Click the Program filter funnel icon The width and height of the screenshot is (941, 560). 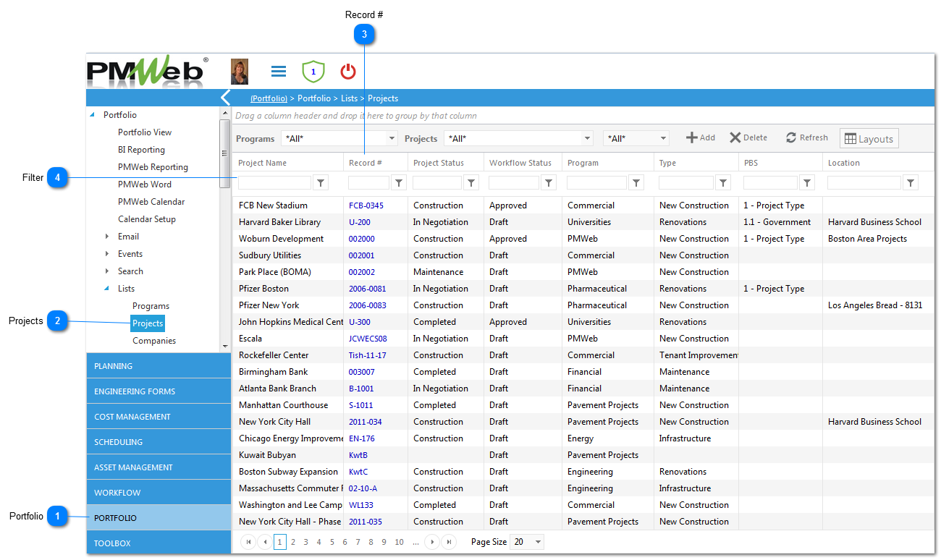click(x=636, y=183)
